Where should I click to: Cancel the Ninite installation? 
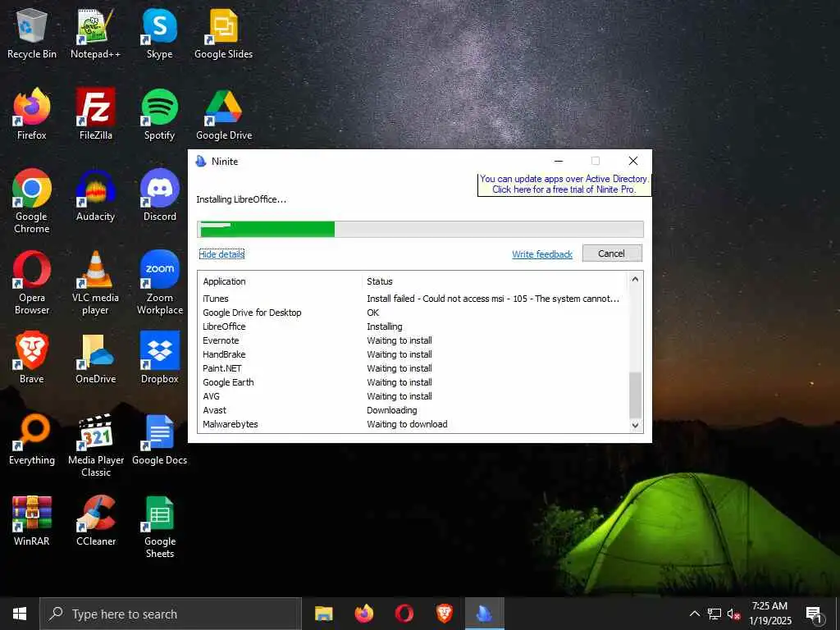612,253
